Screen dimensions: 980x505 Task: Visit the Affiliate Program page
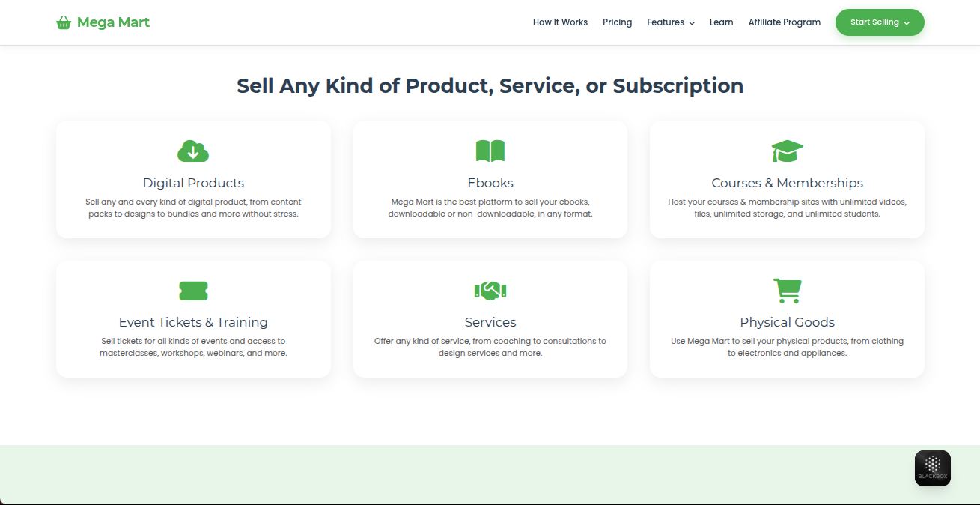[x=785, y=22]
